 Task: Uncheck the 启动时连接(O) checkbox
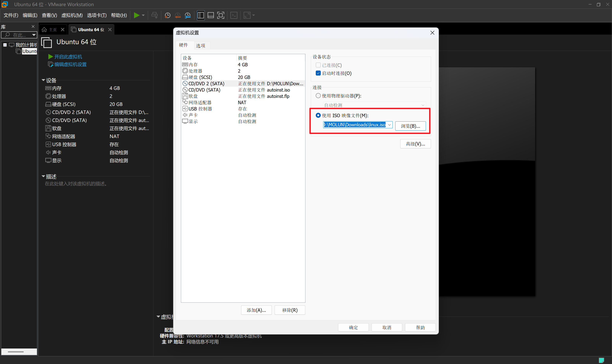click(318, 73)
